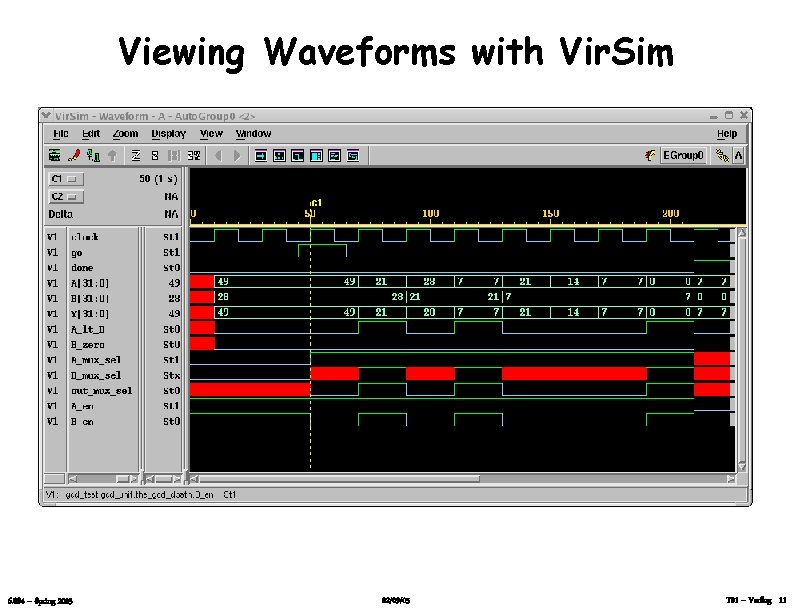792x612 pixels.
Task: Click the '32' toolbar icon
Action: tap(194, 155)
